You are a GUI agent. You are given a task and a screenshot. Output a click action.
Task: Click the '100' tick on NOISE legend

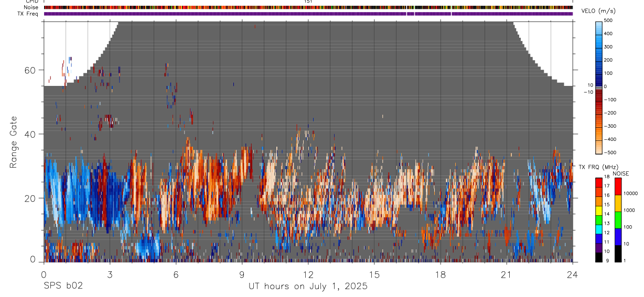coord(628,227)
